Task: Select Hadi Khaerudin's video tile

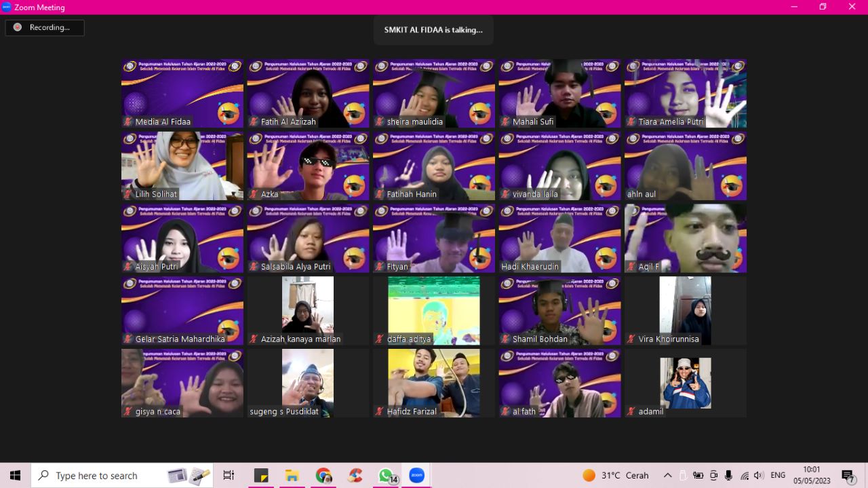Action: [559, 239]
